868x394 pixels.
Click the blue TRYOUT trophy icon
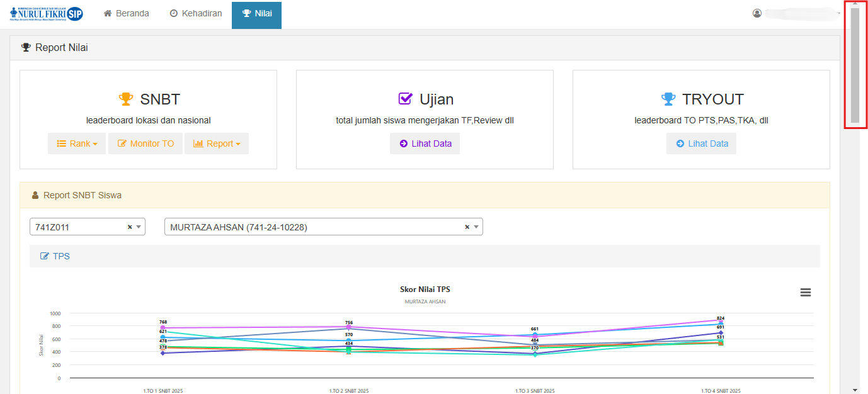(668, 99)
